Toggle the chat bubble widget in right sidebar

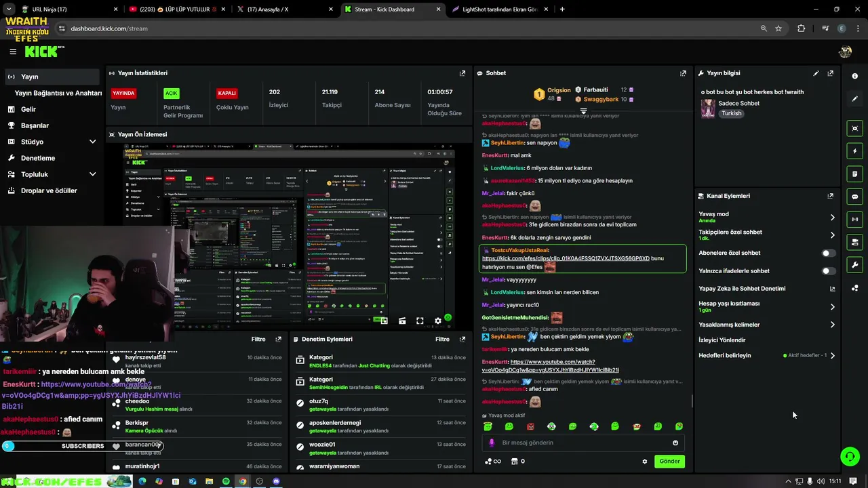[854, 197]
